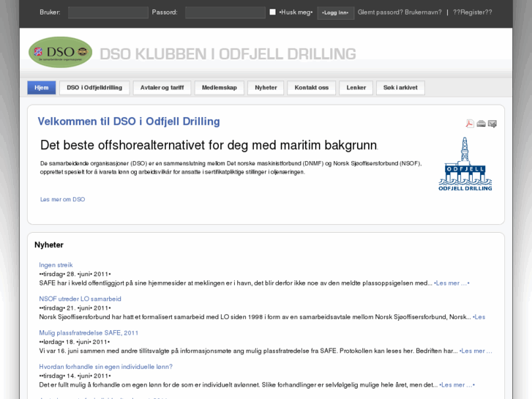This screenshot has width=532, height=399.
Task: Click Les link after Norsk Sjøoffisersforbund text
Action: coord(479,317)
